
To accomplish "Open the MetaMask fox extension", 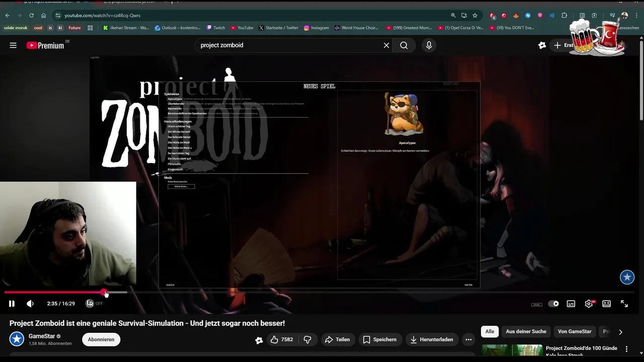I will 516,16.
